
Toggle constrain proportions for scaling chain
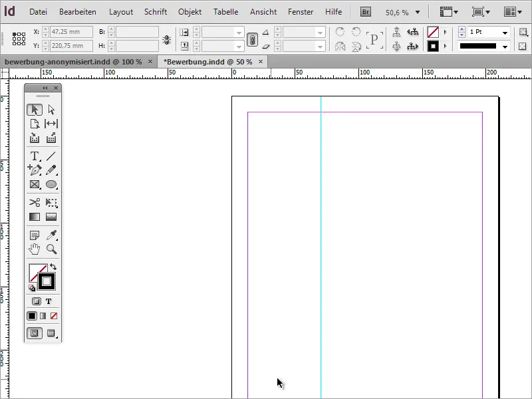[x=252, y=40]
